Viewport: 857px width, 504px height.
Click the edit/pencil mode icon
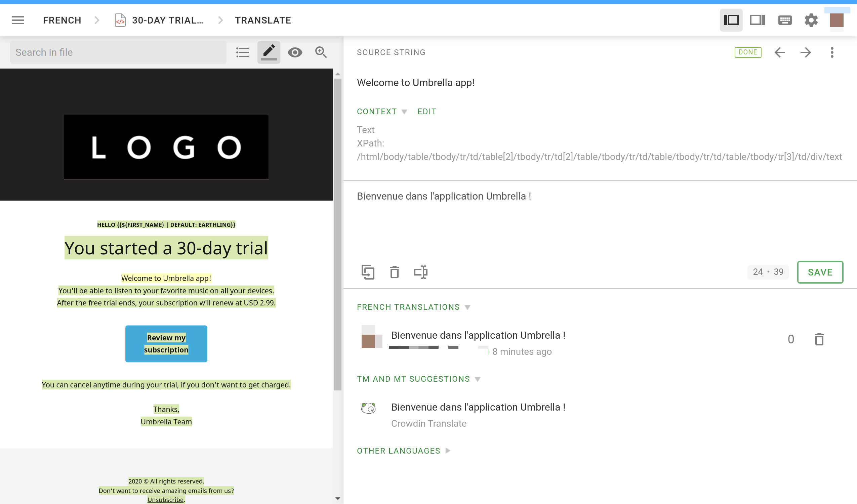pos(269,52)
